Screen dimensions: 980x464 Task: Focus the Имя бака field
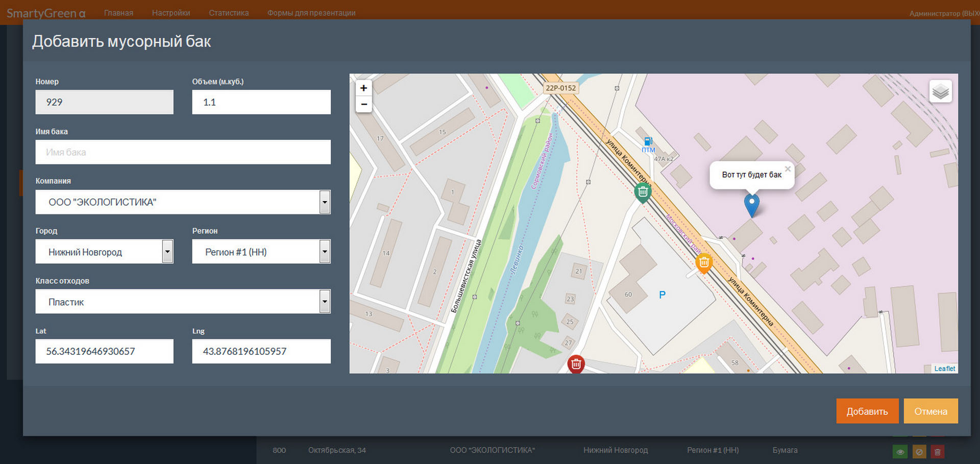tap(183, 152)
